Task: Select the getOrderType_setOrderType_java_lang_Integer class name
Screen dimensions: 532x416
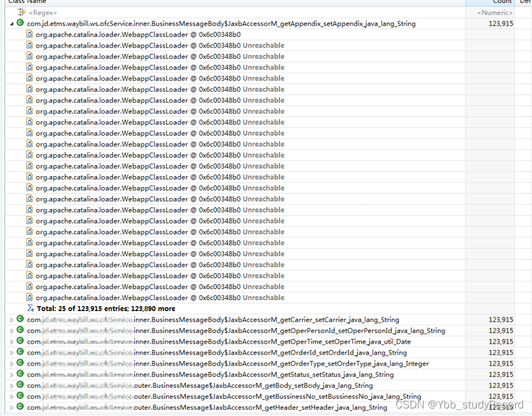Action: coord(228,364)
